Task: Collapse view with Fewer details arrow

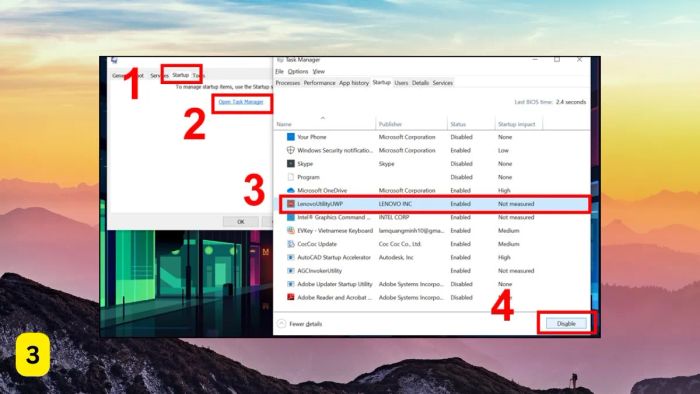Action: click(281, 323)
